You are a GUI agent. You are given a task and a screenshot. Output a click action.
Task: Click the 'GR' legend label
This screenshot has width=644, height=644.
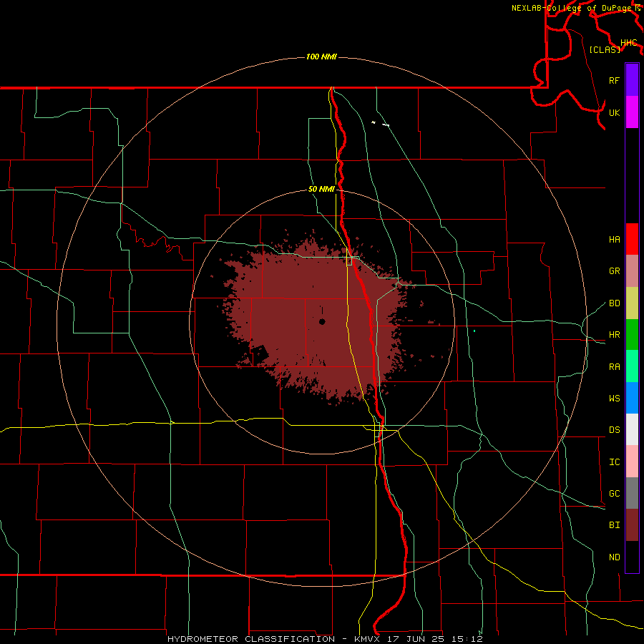click(x=615, y=271)
